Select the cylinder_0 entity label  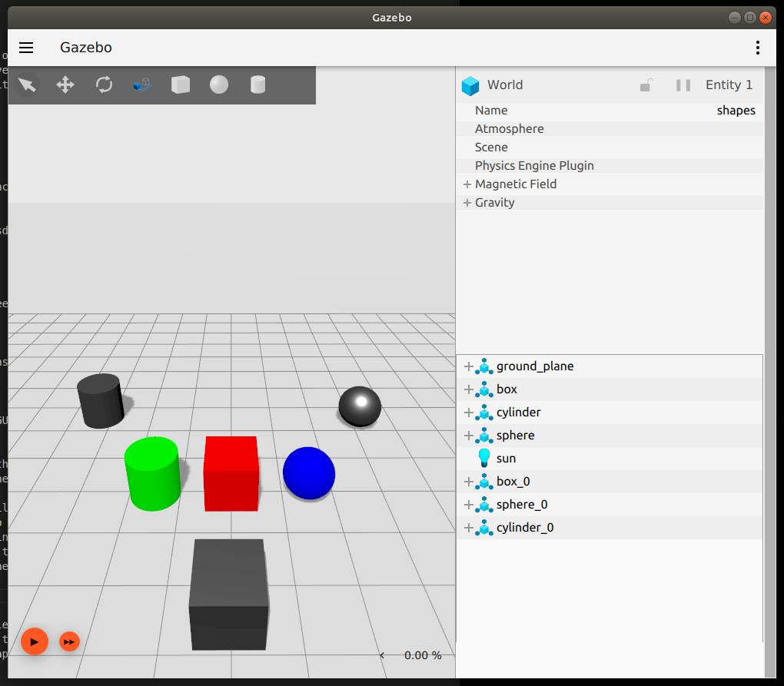coord(524,528)
